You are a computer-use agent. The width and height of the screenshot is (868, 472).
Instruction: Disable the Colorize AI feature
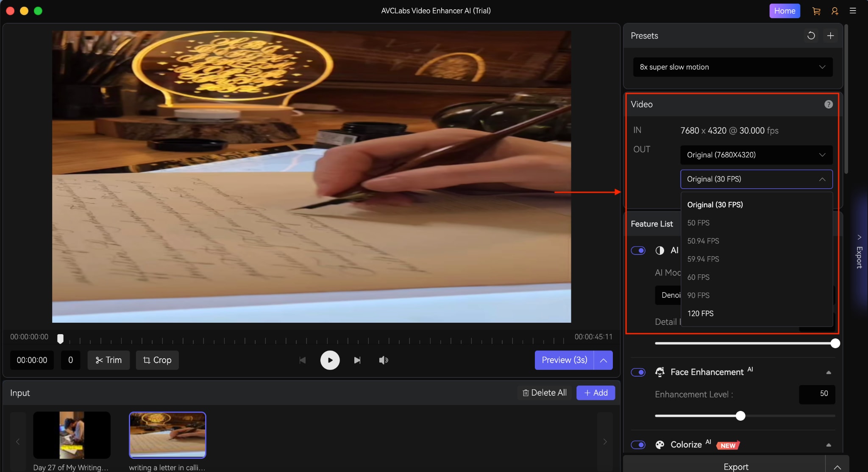[x=638, y=444]
